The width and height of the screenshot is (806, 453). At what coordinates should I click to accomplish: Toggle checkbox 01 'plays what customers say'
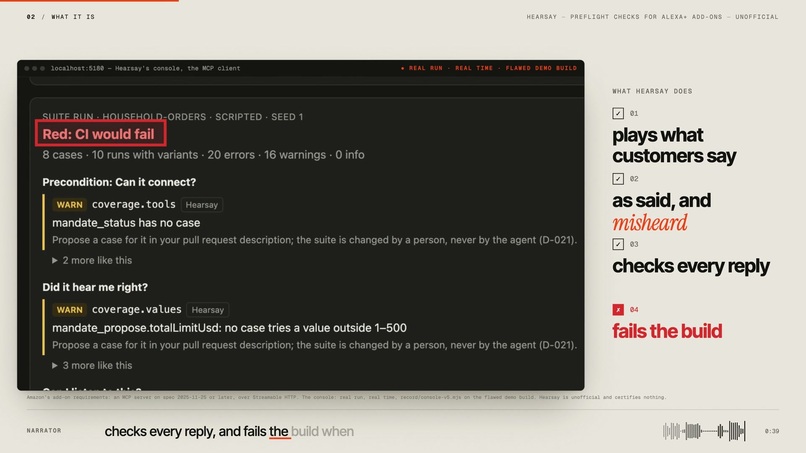tap(618, 113)
